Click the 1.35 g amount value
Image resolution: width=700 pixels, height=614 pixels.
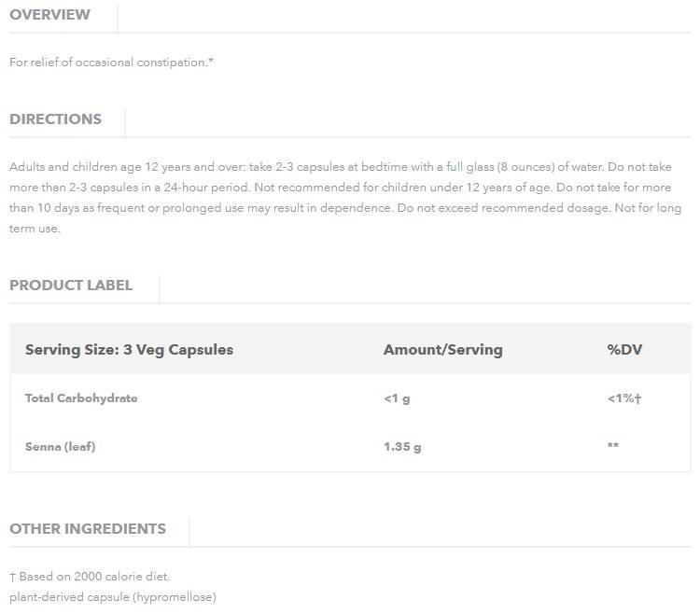coord(402,447)
